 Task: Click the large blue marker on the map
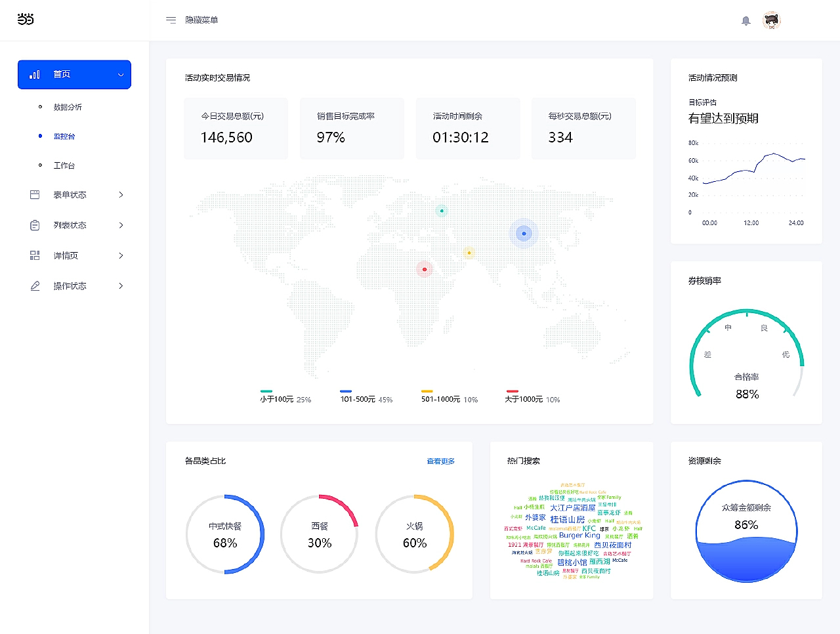click(524, 233)
